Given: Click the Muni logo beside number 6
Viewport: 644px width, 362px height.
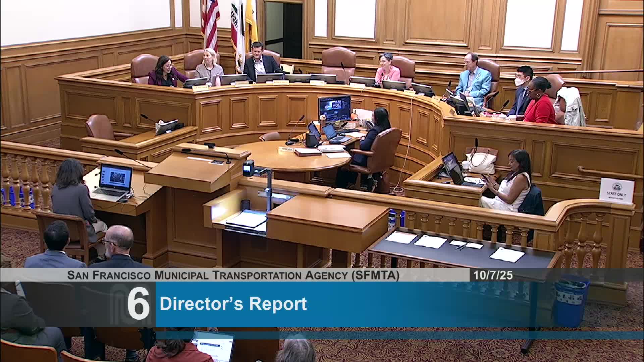Looking at the screenshot, I should (x=118, y=304).
